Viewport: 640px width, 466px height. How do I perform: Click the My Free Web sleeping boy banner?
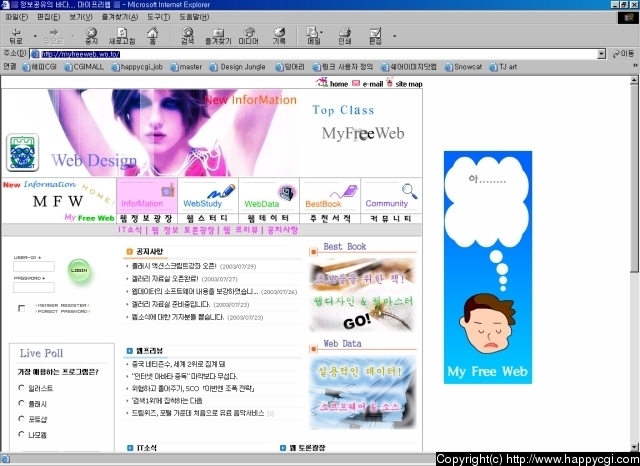488,267
